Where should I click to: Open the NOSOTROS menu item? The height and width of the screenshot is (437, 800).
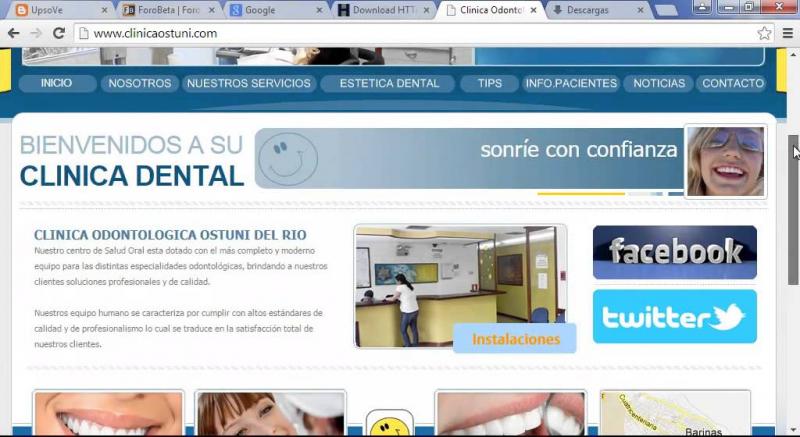pyautogui.click(x=140, y=83)
